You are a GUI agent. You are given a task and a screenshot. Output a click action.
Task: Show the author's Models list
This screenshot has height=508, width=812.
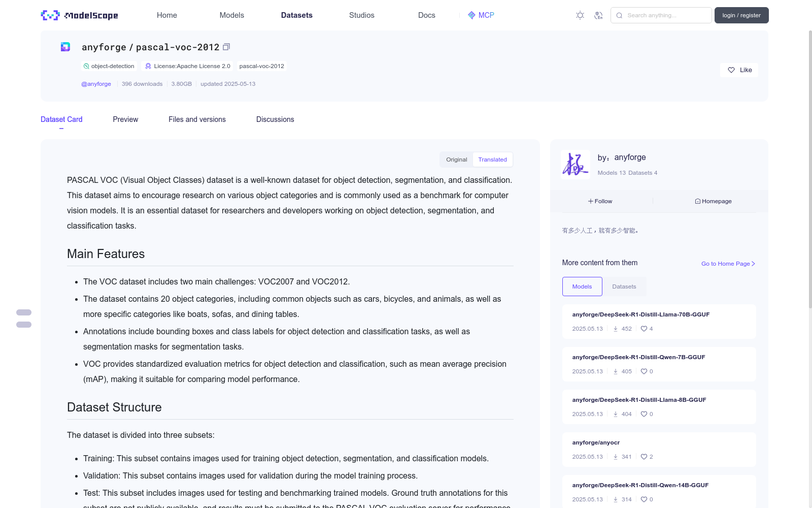tap(582, 287)
